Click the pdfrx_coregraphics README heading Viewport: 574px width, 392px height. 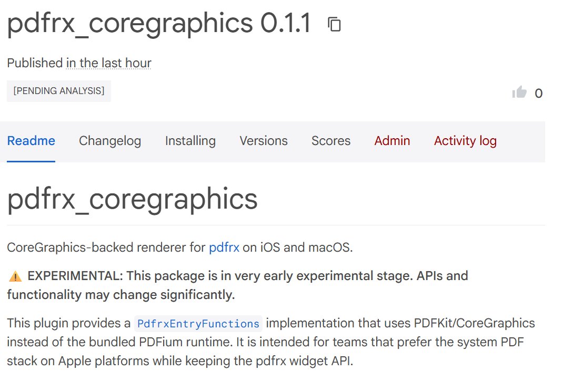[x=132, y=200]
